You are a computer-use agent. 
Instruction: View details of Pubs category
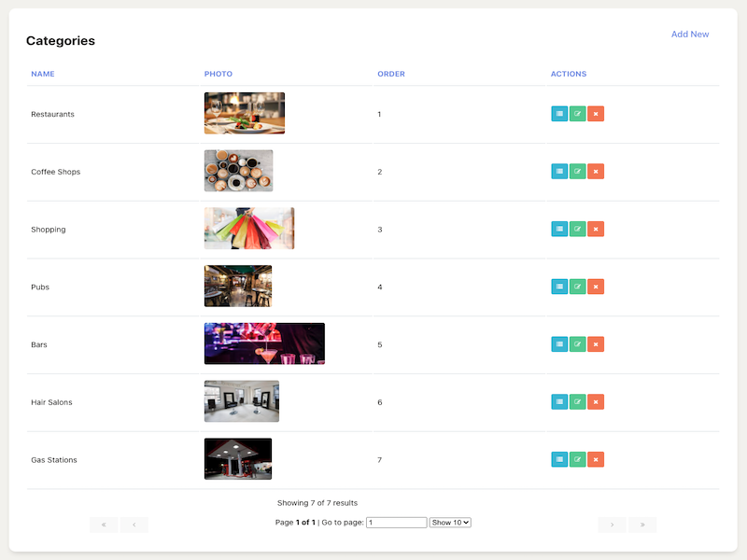(x=559, y=287)
